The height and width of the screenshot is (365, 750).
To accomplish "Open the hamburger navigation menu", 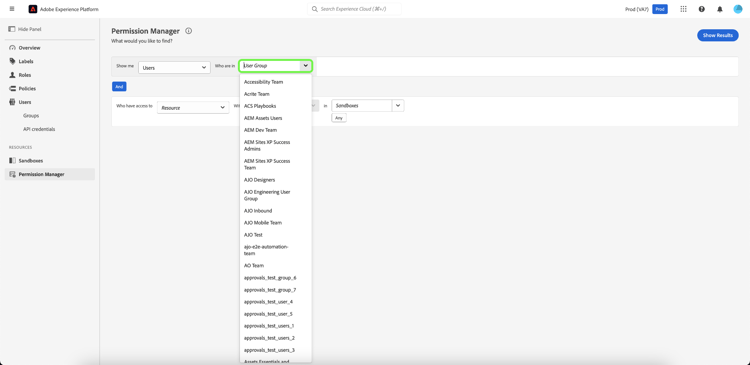I will coord(12,9).
